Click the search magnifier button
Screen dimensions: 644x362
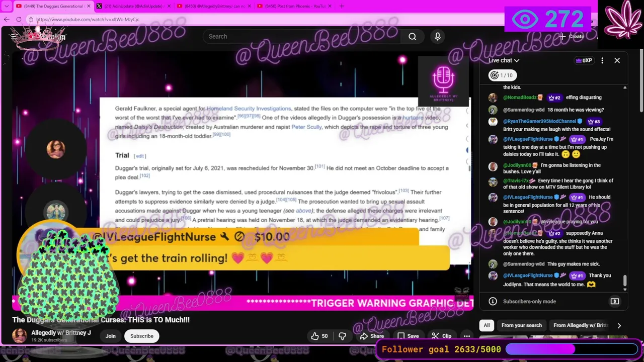tap(412, 36)
